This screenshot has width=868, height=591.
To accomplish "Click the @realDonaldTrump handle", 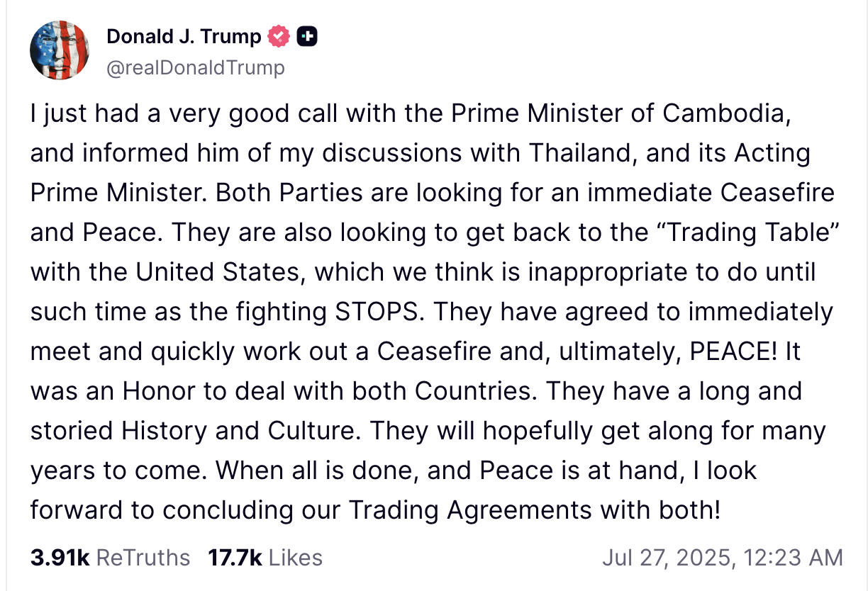I will pos(196,67).
